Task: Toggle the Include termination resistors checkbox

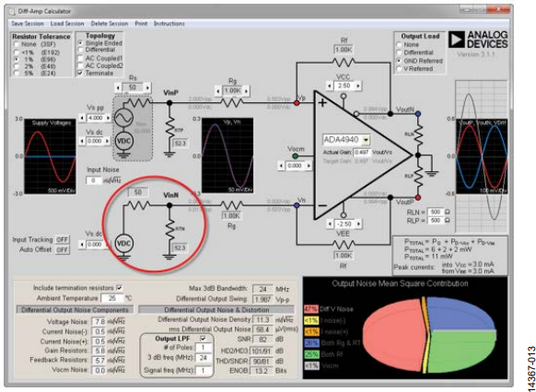Action: click(x=119, y=288)
